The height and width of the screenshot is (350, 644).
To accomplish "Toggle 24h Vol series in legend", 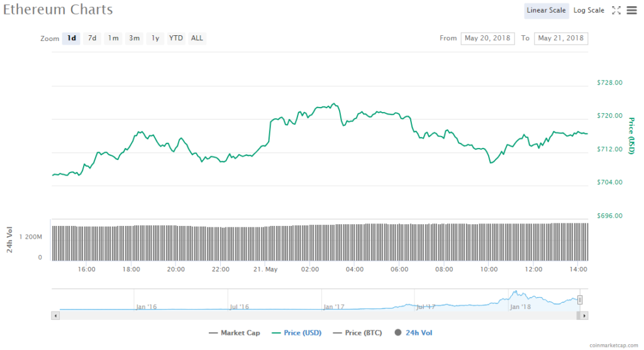I will tap(414, 333).
